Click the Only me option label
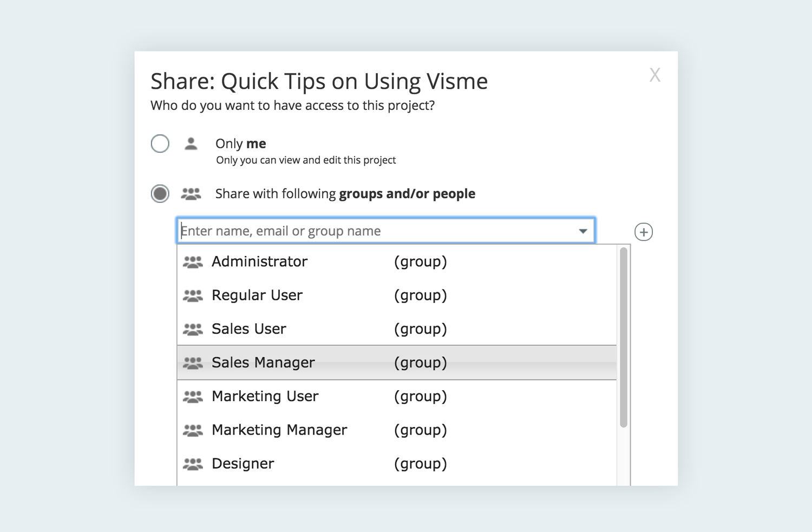812x532 pixels. click(x=241, y=144)
